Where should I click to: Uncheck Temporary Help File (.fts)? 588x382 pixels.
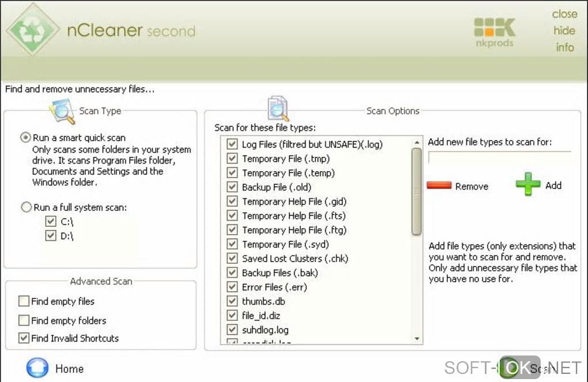232,215
